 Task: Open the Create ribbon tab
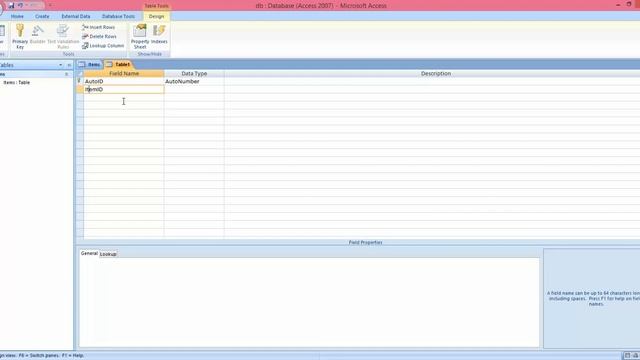point(42,16)
